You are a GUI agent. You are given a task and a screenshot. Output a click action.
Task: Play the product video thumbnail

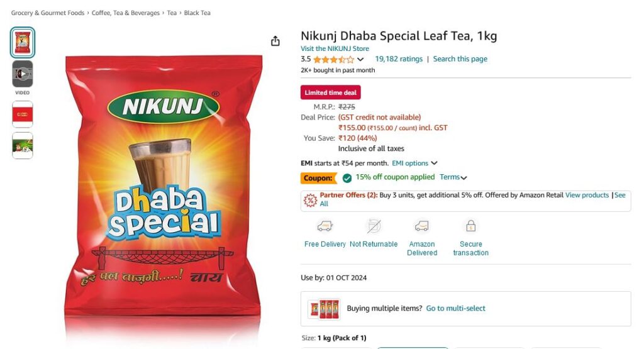[22, 74]
